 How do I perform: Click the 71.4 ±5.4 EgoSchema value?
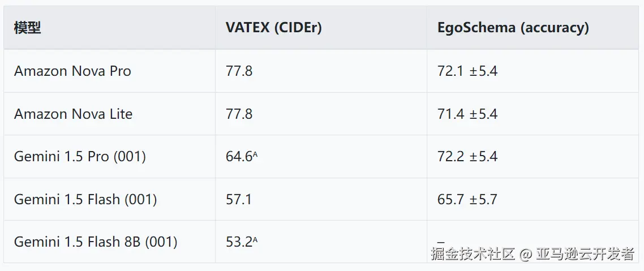click(467, 114)
